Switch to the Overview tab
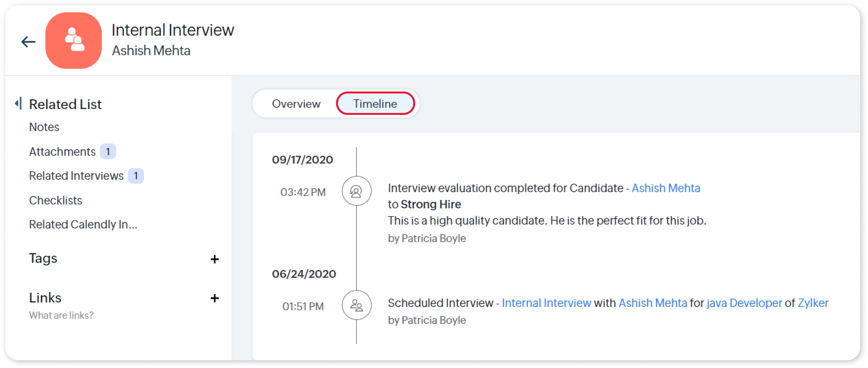Viewport: 868px width, 368px height. click(296, 104)
